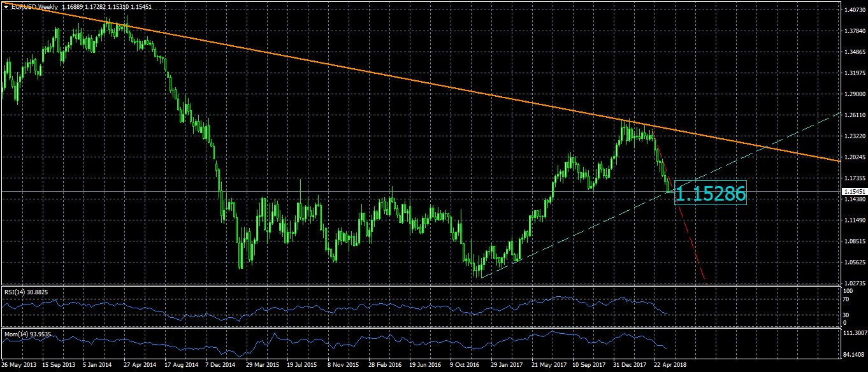Click the 9 Oct 2016 date label

tap(467, 366)
